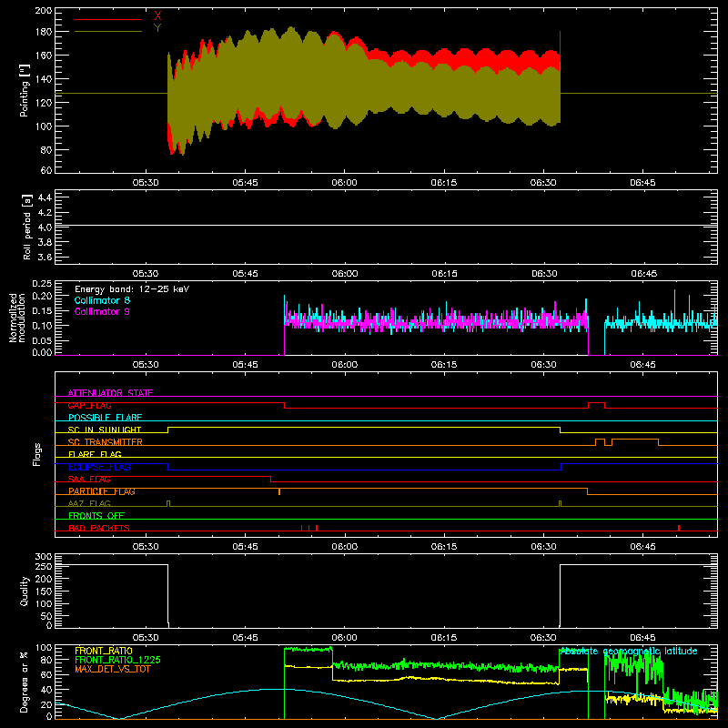Viewport: 728px width, 728px height.
Task: Click the orange MAX_DET_VS_TOT legend entry
Action: [x=113, y=669]
